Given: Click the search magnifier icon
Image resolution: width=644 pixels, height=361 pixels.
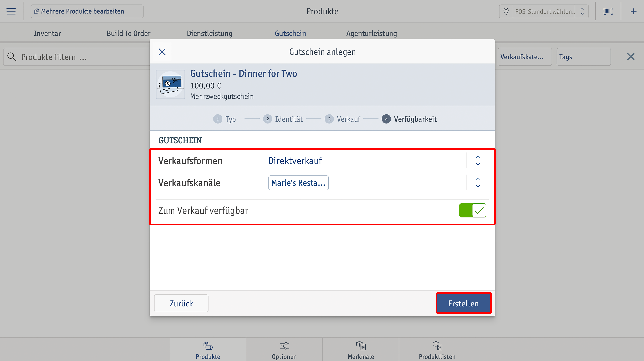Looking at the screenshot, I should [12, 57].
